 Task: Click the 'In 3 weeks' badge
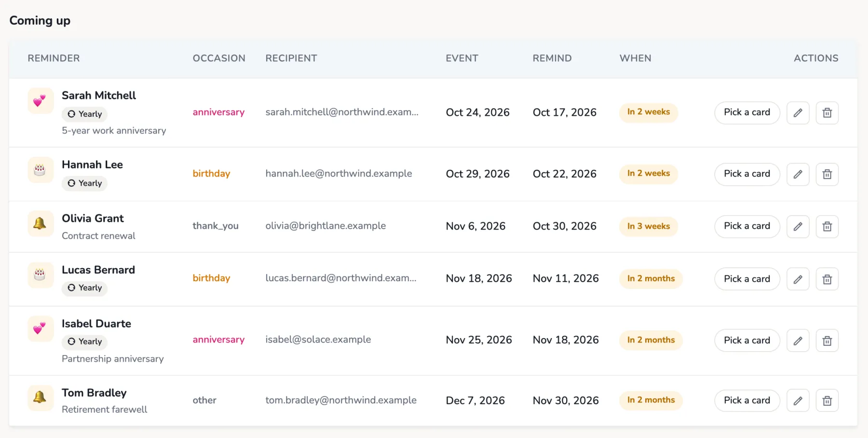click(x=649, y=226)
